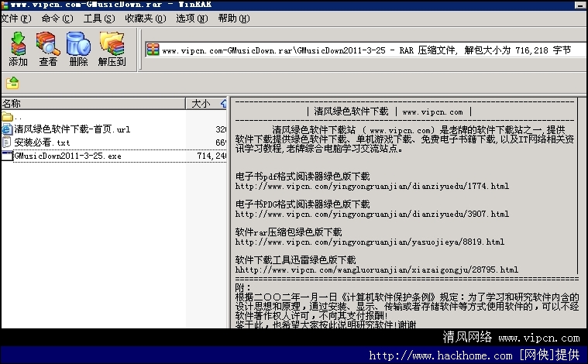Image resolution: width=588 pixels, height=364 pixels.
Task: Open the 选项(N) menu
Action: click(x=192, y=19)
